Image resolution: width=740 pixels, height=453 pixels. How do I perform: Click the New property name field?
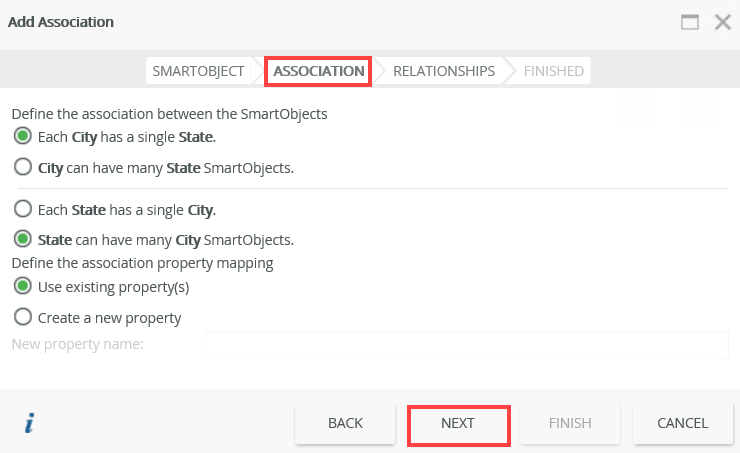(466, 345)
